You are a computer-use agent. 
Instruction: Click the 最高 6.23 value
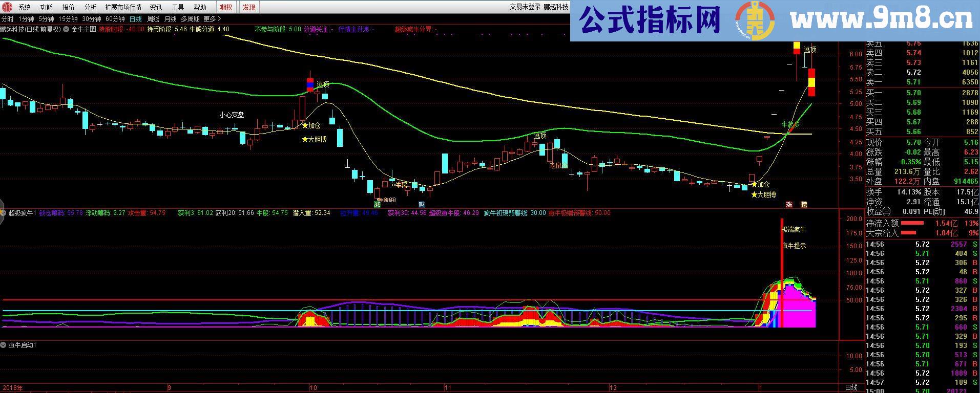pyautogui.click(x=971, y=152)
